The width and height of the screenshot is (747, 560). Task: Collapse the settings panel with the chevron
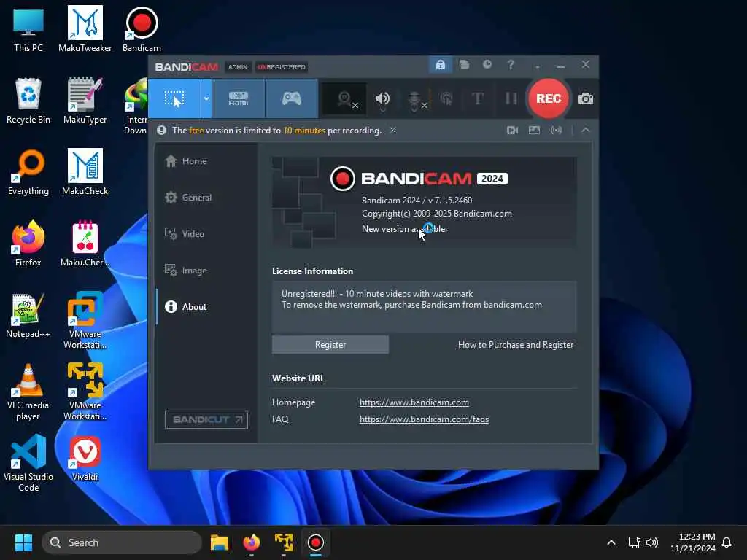point(586,130)
